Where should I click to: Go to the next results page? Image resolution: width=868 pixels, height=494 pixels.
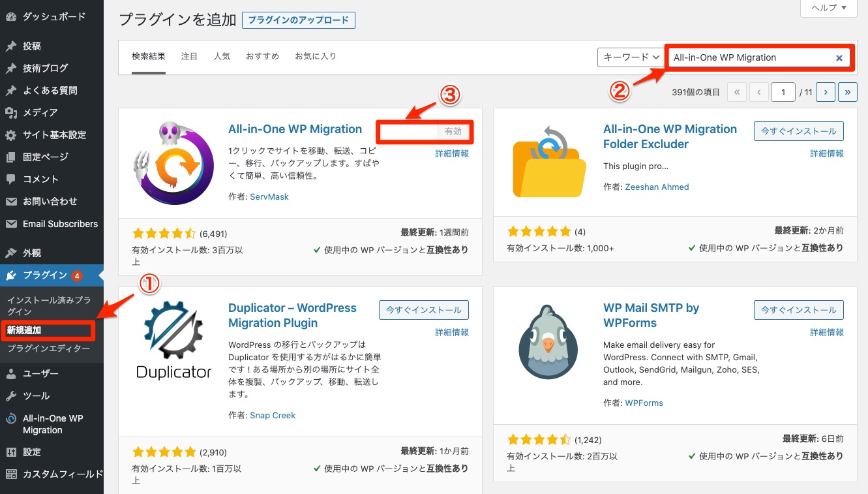tap(826, 93)
